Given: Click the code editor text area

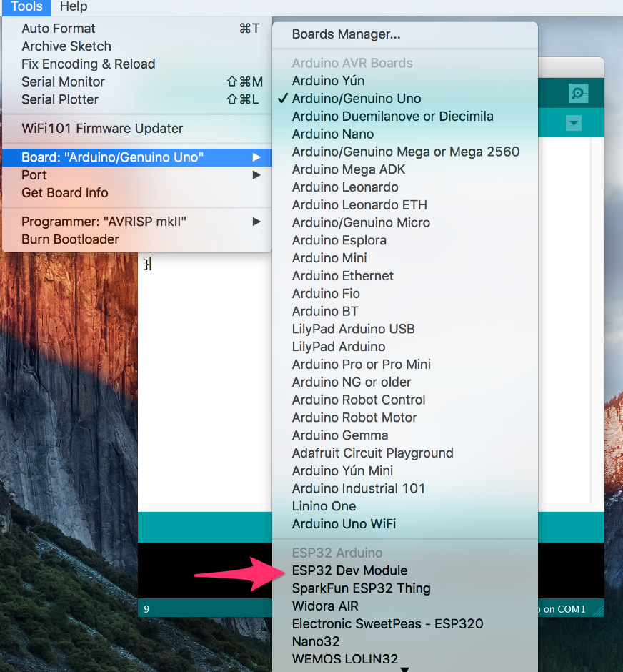Looking at the screenshot, I should [204, 380].
